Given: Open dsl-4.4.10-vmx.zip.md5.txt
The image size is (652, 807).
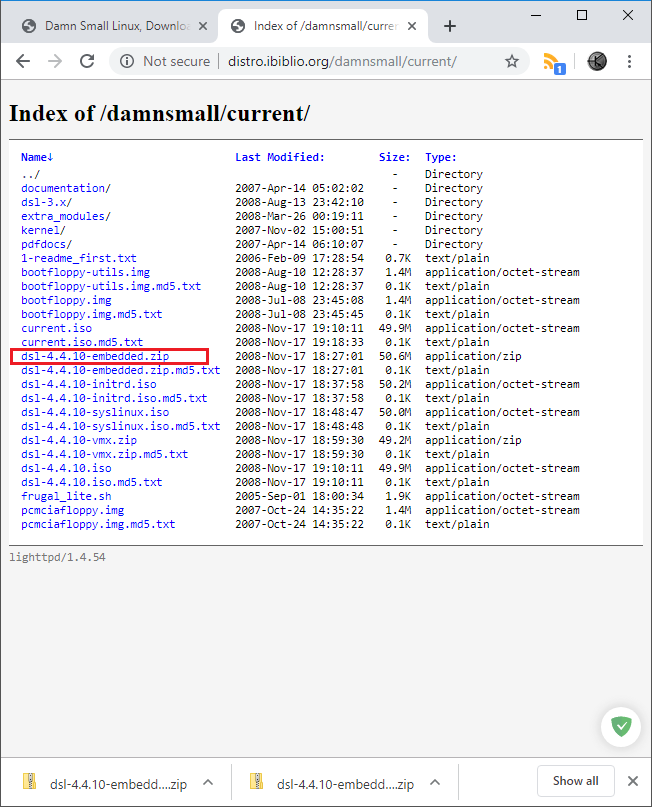Looking at the screenshot, I should pyautogui.click(x=104, y=454).
